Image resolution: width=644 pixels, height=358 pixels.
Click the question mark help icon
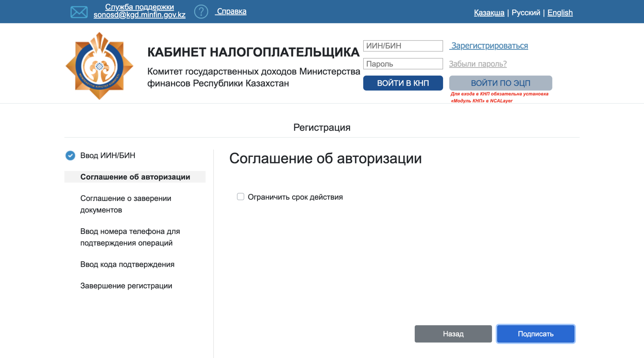coord(201,12)
